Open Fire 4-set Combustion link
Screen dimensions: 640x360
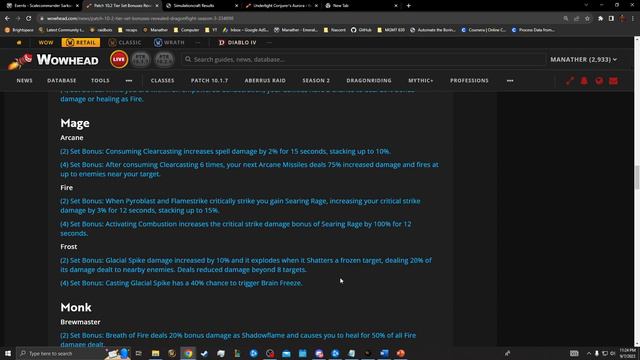236,229
